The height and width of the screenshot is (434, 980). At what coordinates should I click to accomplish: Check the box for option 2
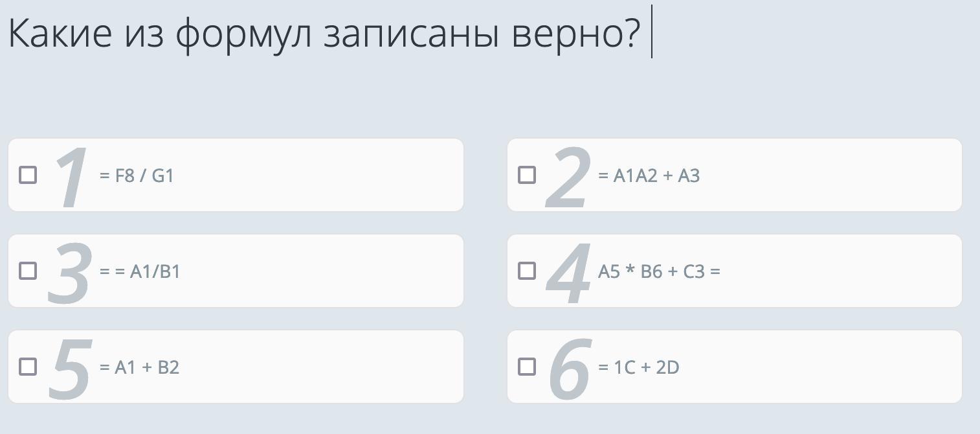pos(527,175)
